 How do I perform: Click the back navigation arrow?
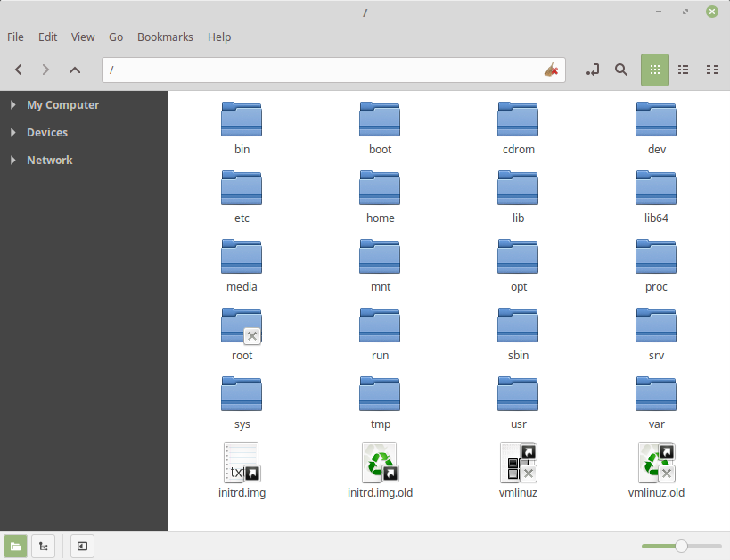point(19,70)
